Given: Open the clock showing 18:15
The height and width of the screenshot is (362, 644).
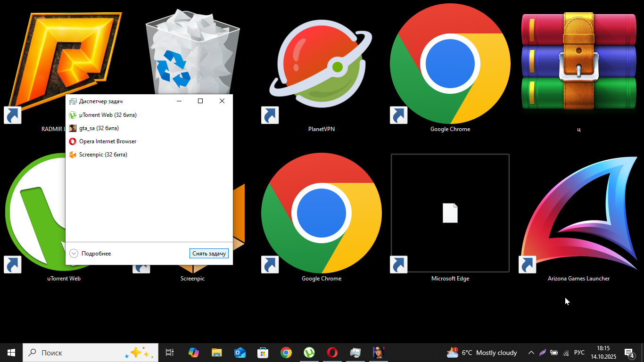Looking at the screenshot, I should coord(603,353).
